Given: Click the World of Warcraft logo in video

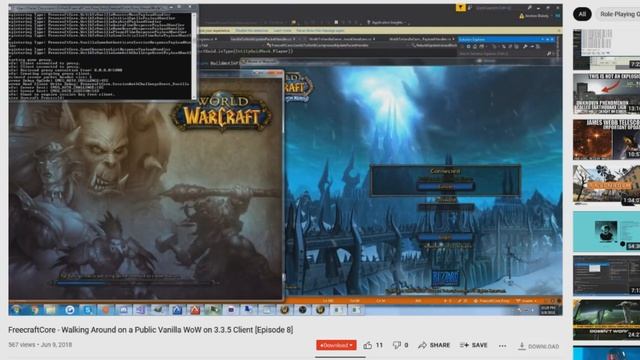Looking at the screenshot, I should (x=222, y=112).
